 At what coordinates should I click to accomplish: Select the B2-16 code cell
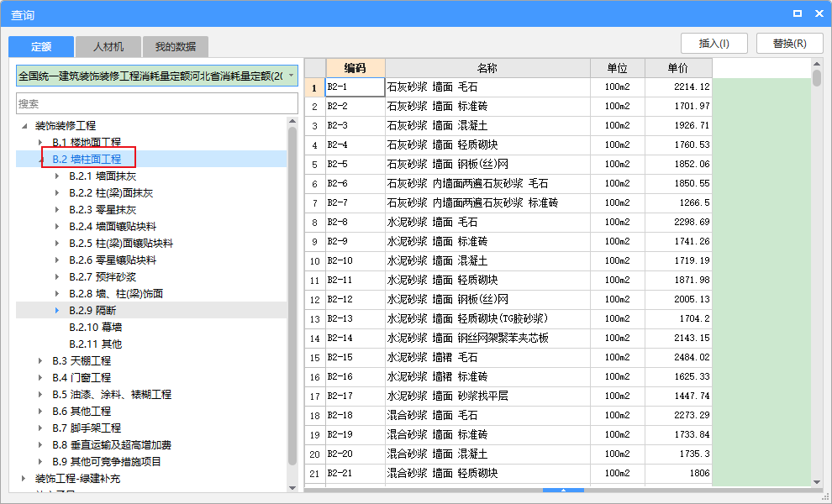355,376
